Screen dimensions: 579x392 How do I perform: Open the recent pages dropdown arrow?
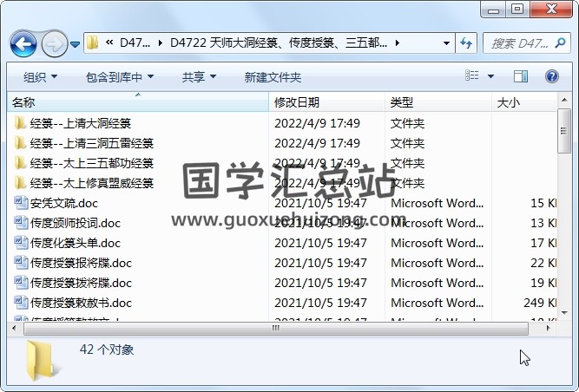[75, 44]
